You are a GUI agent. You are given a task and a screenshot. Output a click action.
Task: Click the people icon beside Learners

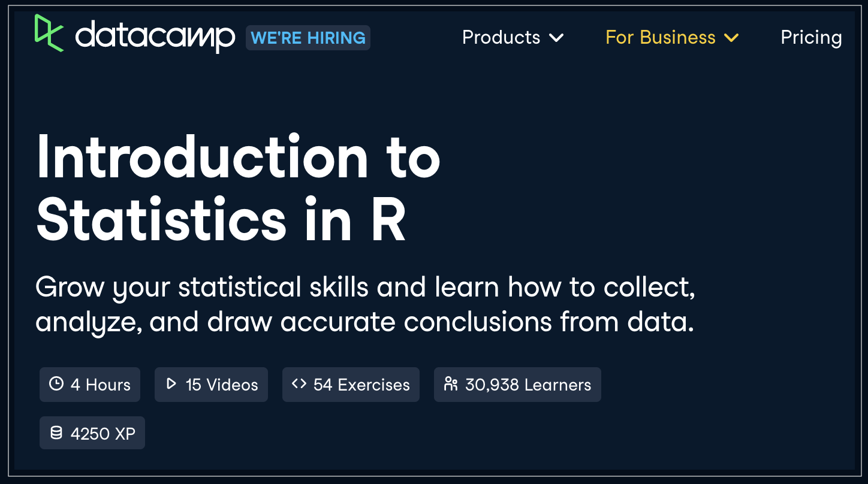coord(451,384)
